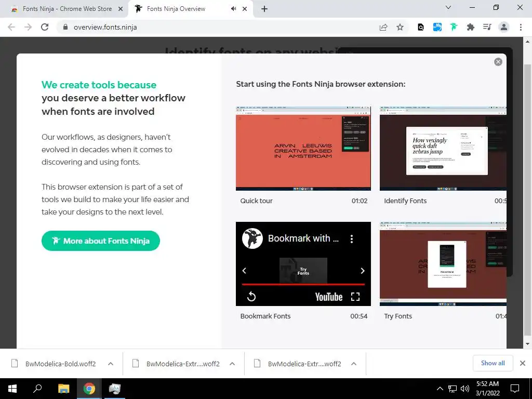Open the media controls icon in toolbar
The height and width of the screenshot is (399, 532).
pyautogui.click(x=487, y=27)
